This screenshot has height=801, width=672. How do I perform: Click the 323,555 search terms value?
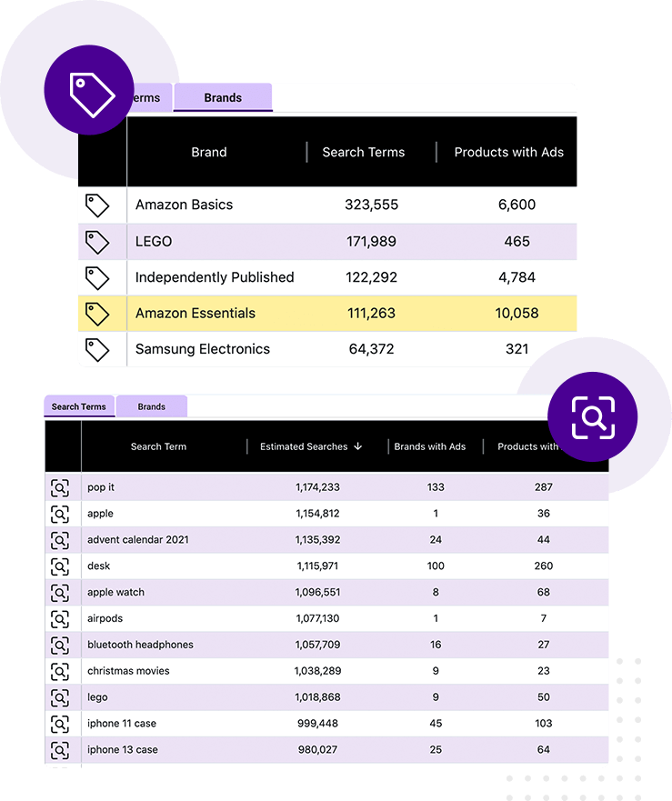(372, 205)
